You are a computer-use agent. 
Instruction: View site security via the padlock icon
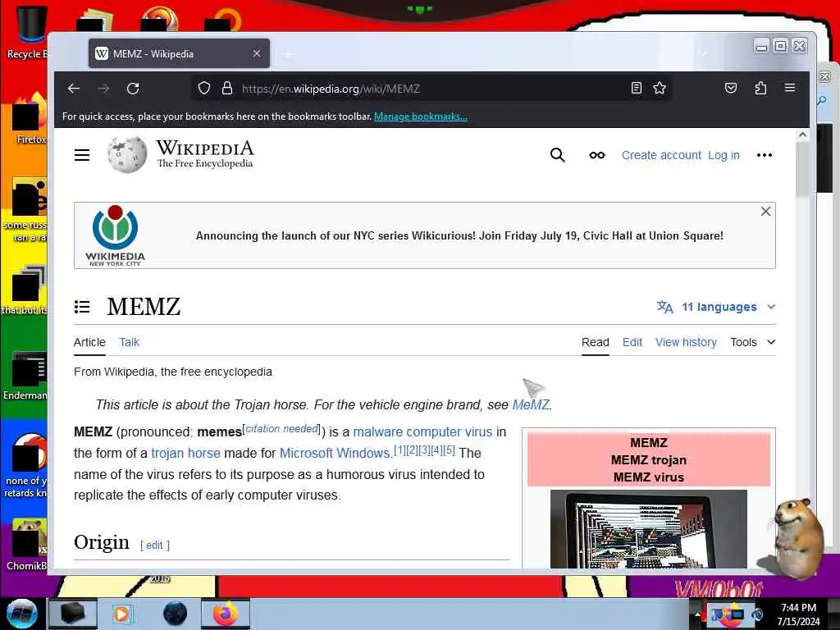(227, 88)
